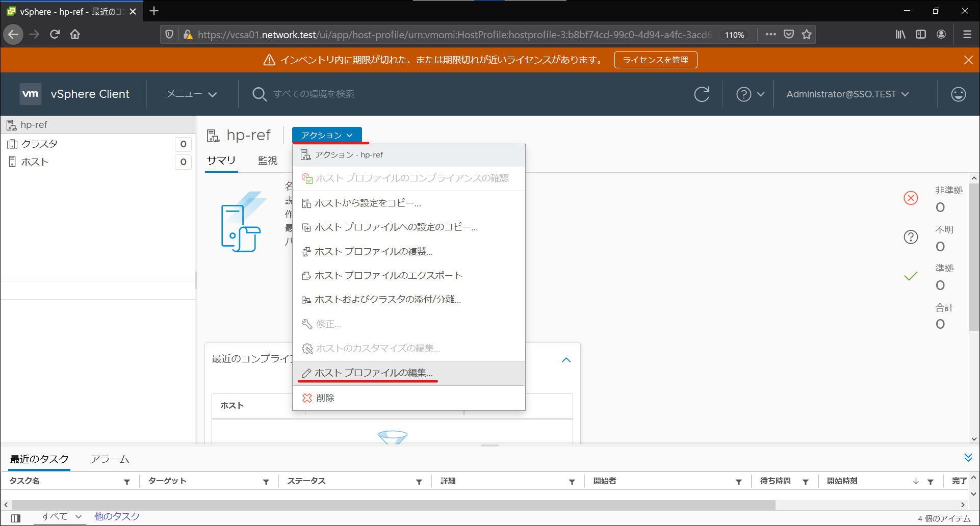Click the export host profile icon
This screenshot has height=526, width=980.
306,276
